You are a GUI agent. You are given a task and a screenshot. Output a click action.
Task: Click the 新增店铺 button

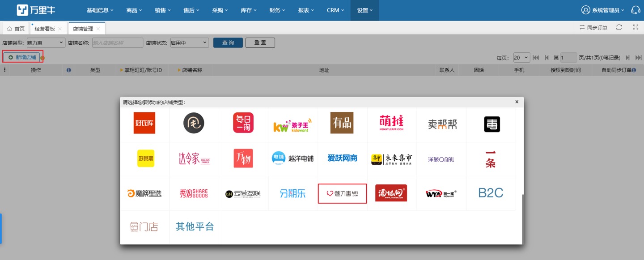[22, 57]
